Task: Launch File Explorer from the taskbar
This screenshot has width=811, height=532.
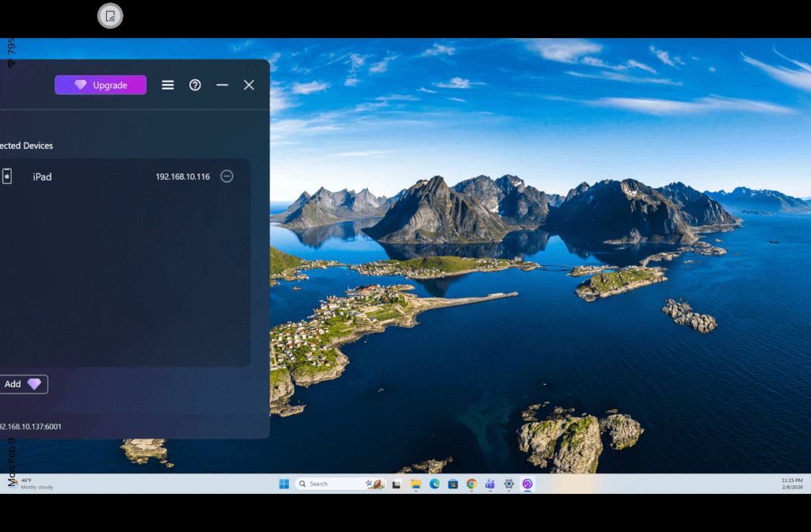Action: click(x=416, y=484)
